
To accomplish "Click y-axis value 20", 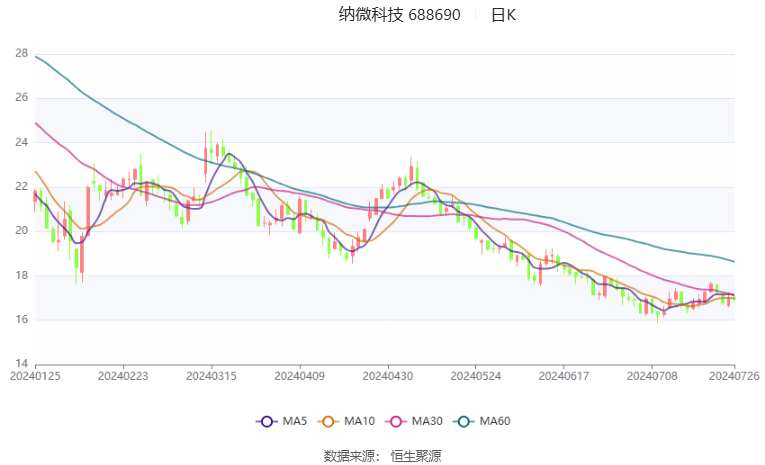I will (x=21, y=230).
